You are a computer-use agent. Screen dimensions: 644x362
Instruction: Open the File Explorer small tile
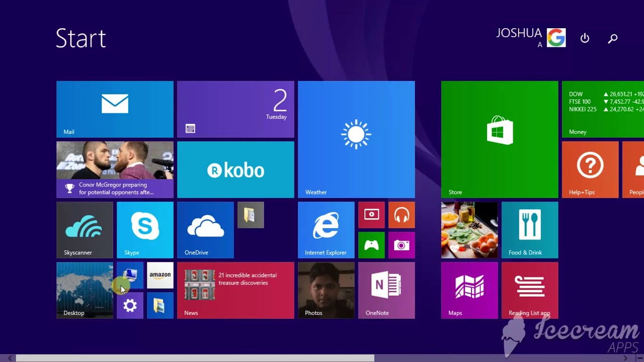tap(160, 305)
